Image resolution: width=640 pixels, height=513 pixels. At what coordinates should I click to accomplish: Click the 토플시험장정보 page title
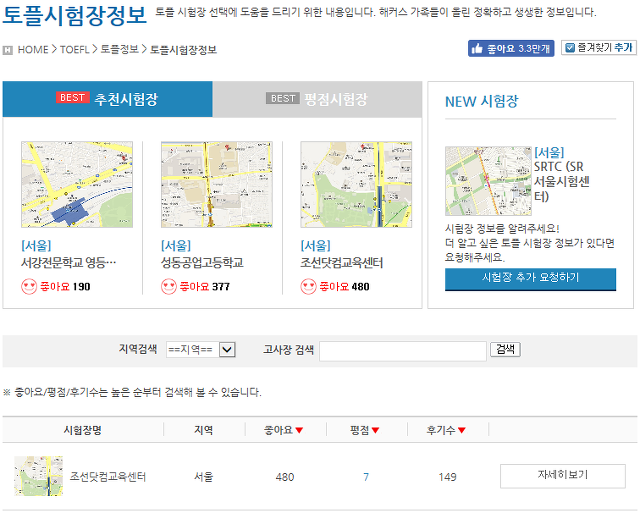[74, 15]
